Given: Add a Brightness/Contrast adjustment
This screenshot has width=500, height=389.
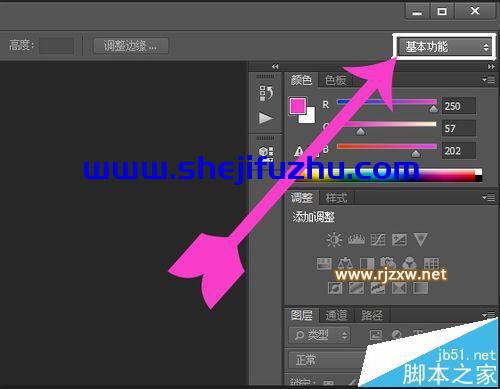Looking at the screenshot, I should 334,239.
